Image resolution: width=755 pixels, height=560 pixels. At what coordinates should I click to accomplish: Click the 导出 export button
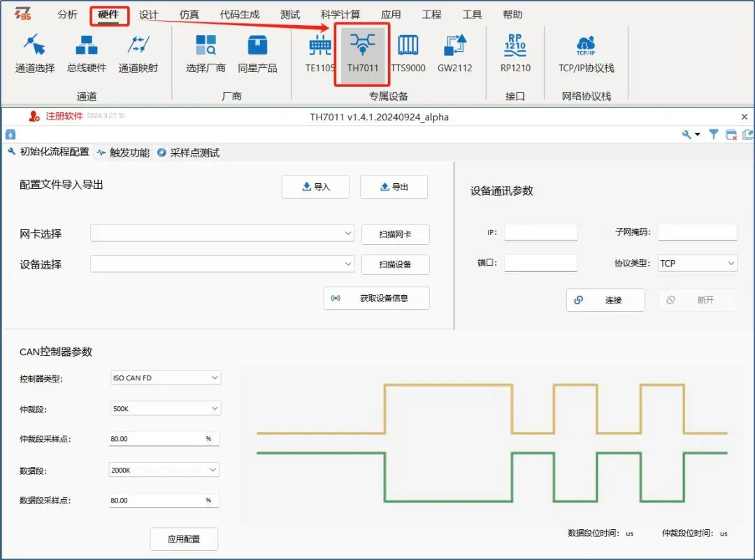tap(394, 187)
